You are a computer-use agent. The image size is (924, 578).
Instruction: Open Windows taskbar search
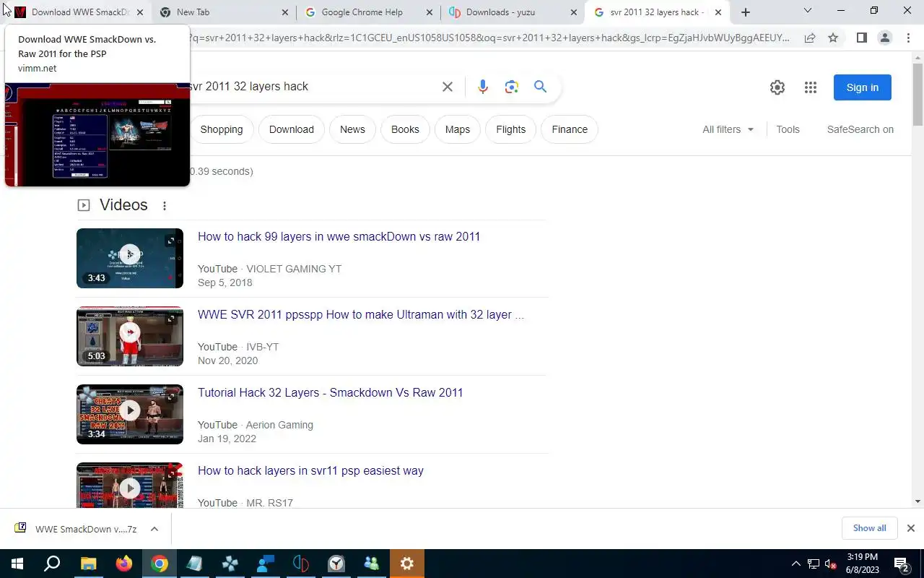click(52, 564)
